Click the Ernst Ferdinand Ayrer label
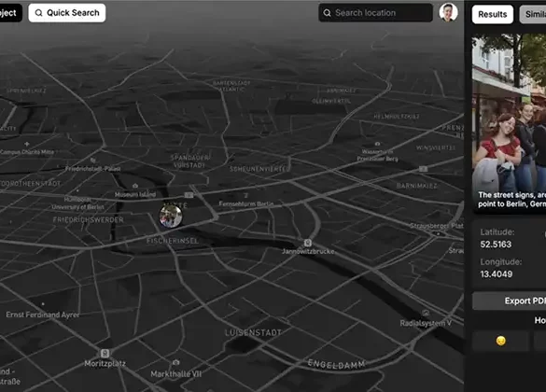Viewport: 546px width, 392px height. coord(43,315)
